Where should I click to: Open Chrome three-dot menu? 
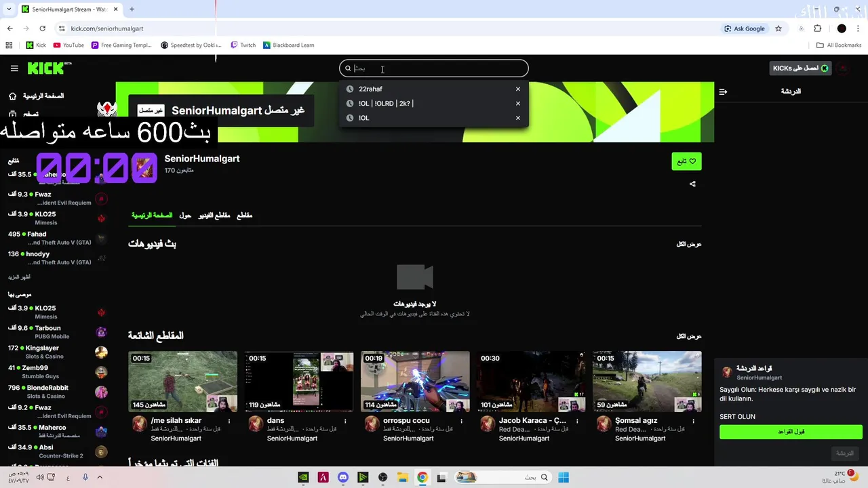click(x=859, y=28)
